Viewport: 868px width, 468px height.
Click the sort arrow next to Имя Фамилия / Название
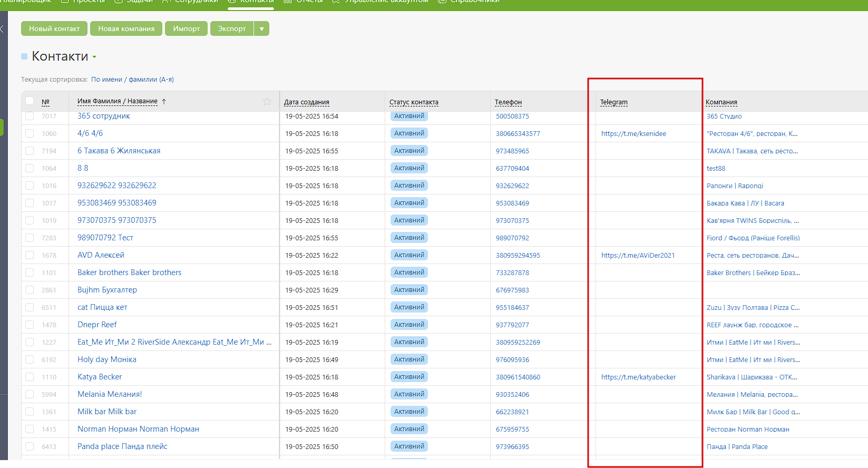coord(164,101)
